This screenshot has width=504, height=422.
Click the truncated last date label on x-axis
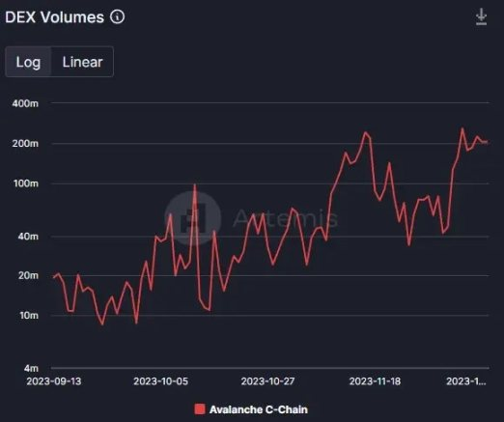466,381
